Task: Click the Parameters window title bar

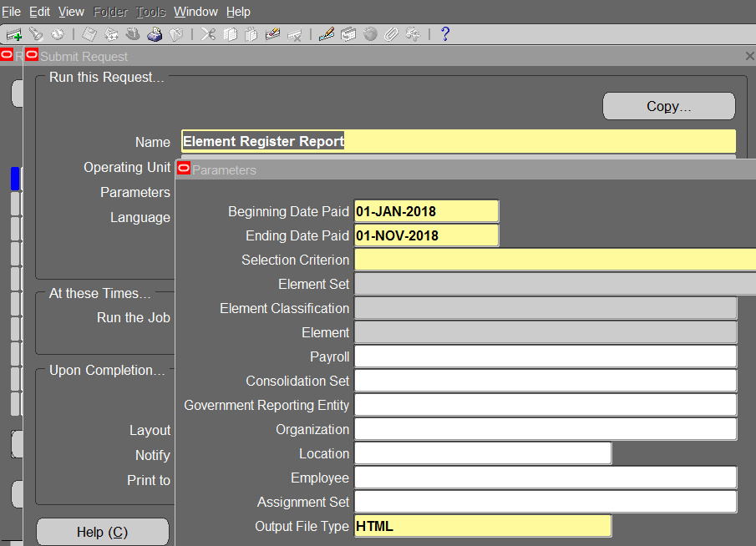Action: click(466, 169)
